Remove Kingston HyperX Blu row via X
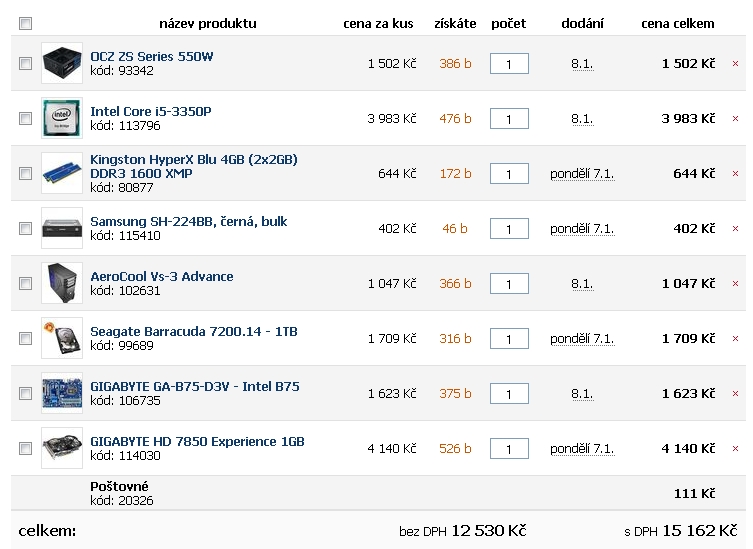 735,174
